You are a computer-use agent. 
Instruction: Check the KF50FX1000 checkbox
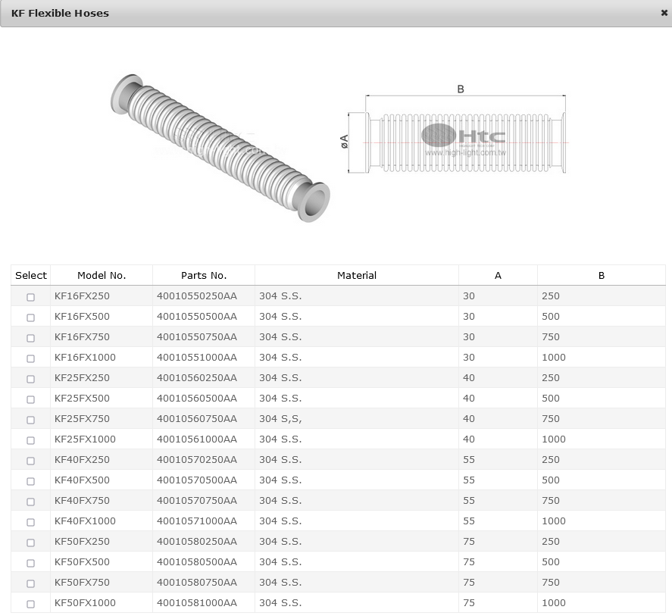coord(30,604)
